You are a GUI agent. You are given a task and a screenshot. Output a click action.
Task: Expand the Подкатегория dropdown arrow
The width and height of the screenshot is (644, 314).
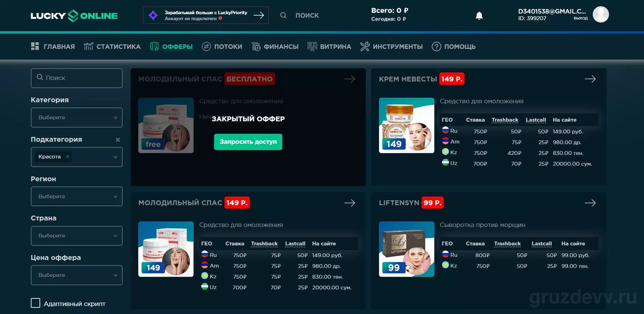(115, 157)
